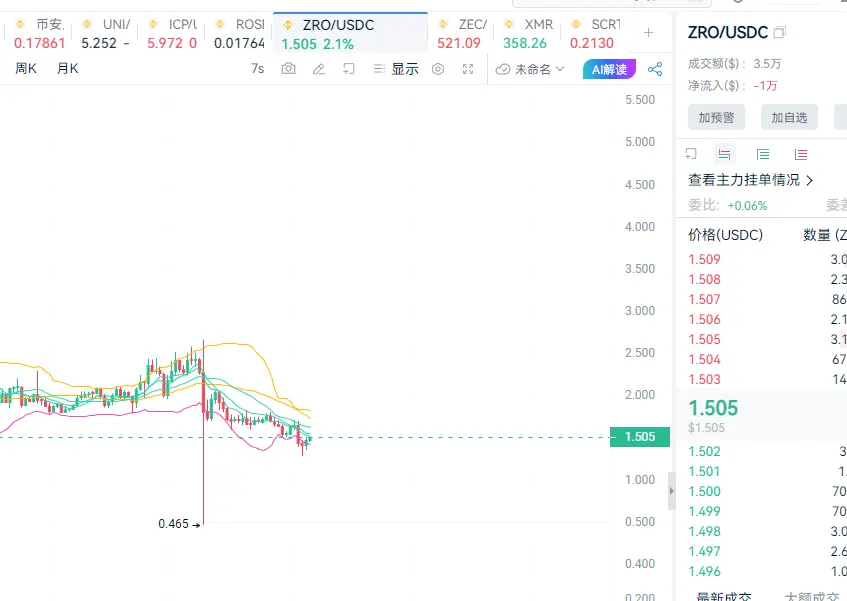
Task: Click the 1.505 current price axis label
Action: click(x=640, y=436)
